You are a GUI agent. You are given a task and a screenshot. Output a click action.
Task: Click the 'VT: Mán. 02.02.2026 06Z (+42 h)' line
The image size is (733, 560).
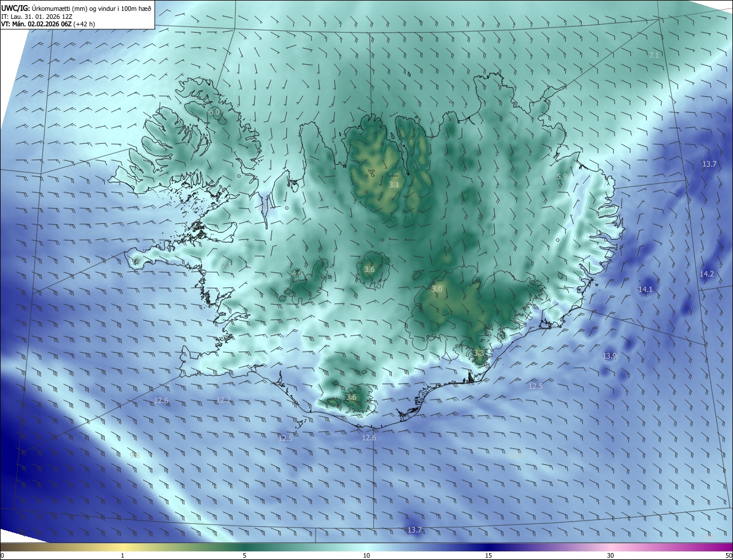48,24
